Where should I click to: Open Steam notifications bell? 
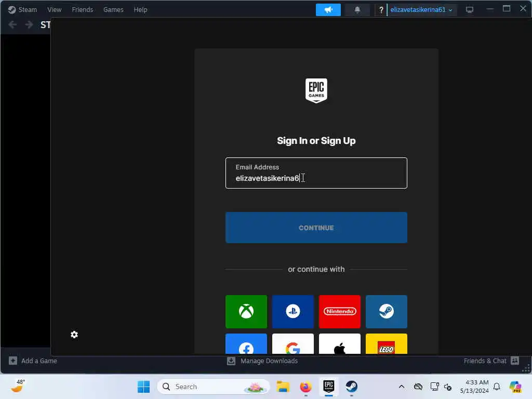357,10
